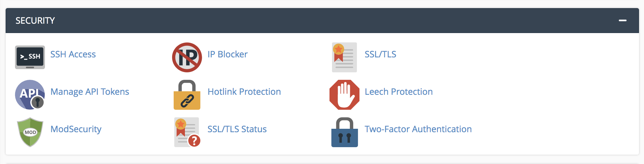Click the SSL/TLS Status certificate icon

click(187, 132)
